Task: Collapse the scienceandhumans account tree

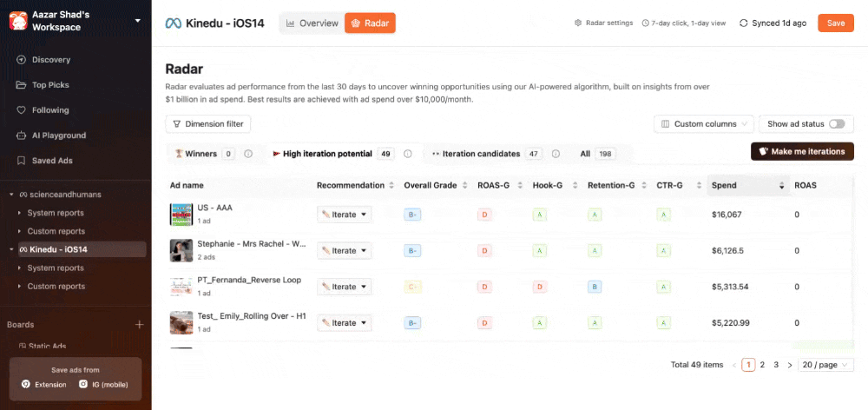Action: tap(11, 195)
